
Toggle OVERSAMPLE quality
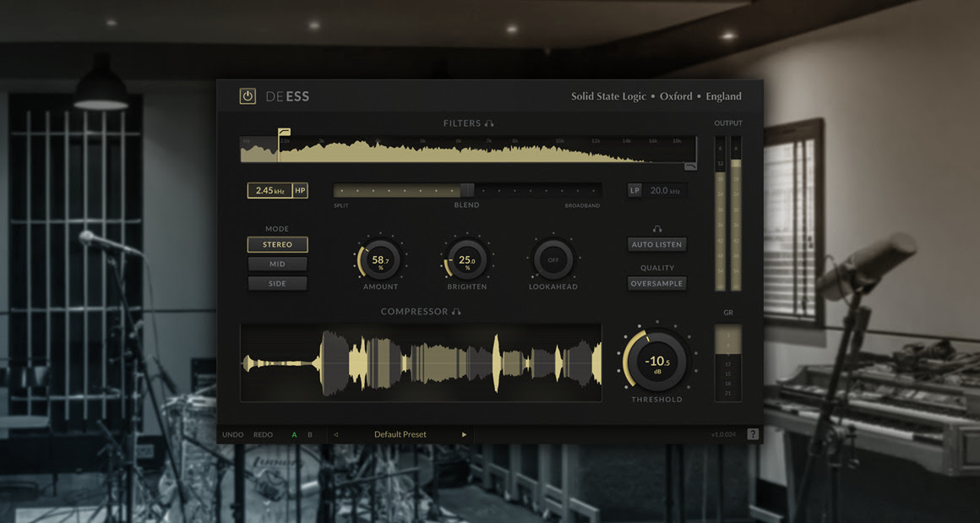click(656, 283)
